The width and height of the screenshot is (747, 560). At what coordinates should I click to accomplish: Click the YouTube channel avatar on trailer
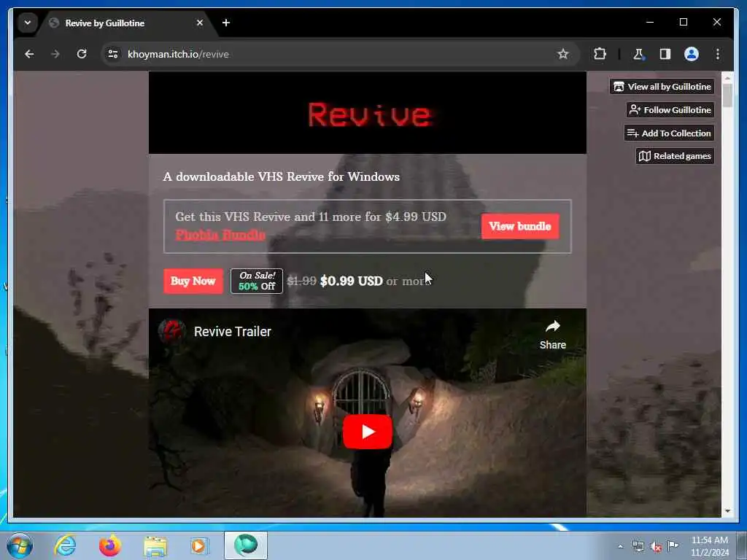pyautogui.click(x=171, y=331)
